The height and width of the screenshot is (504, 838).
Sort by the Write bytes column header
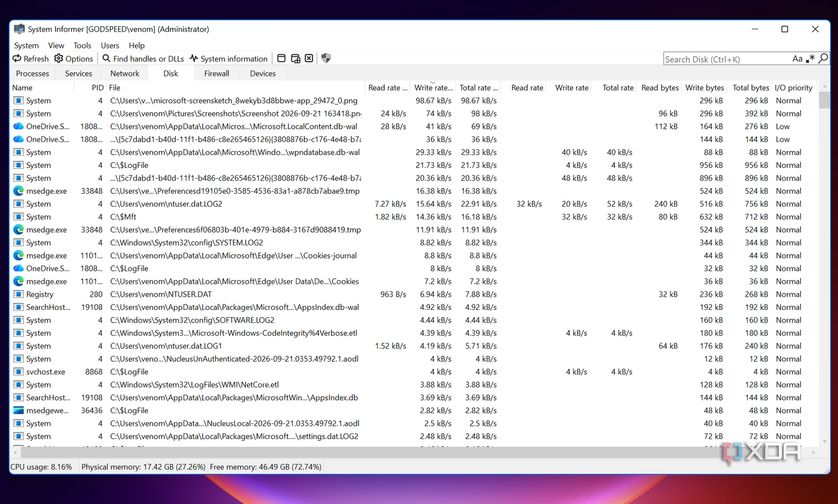tap(704, 88)
